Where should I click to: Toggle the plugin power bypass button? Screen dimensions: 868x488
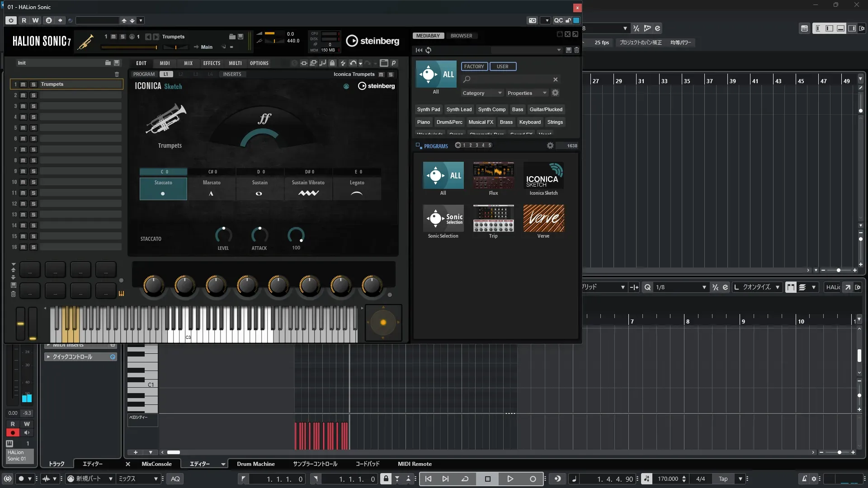(11, 20)
